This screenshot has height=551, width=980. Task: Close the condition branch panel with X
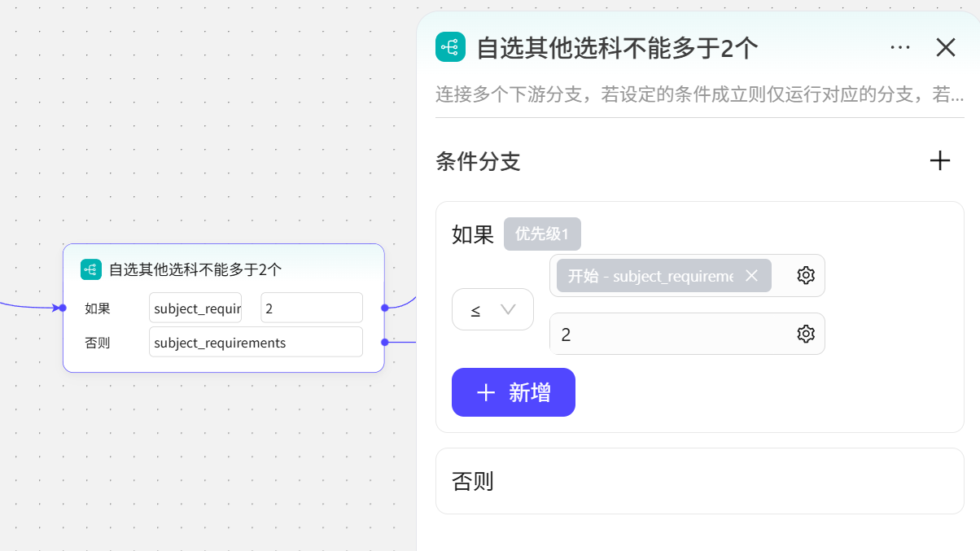[x=945, y=47]
